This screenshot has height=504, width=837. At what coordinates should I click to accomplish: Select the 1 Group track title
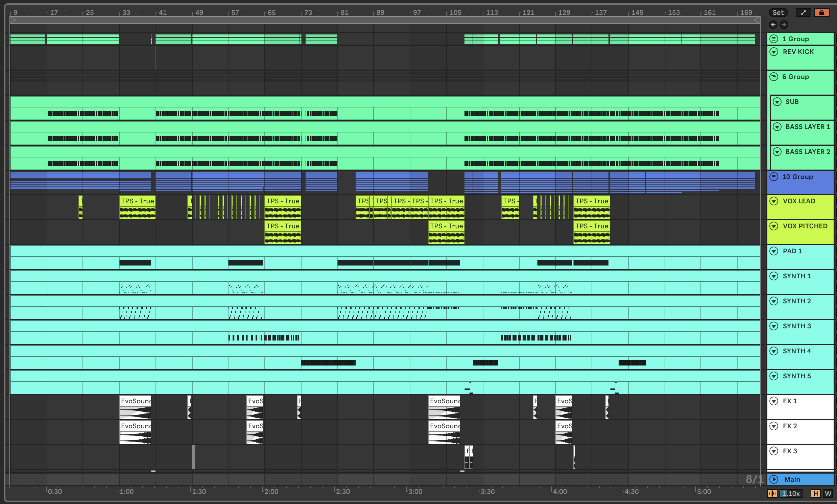[x=795, y=39]
